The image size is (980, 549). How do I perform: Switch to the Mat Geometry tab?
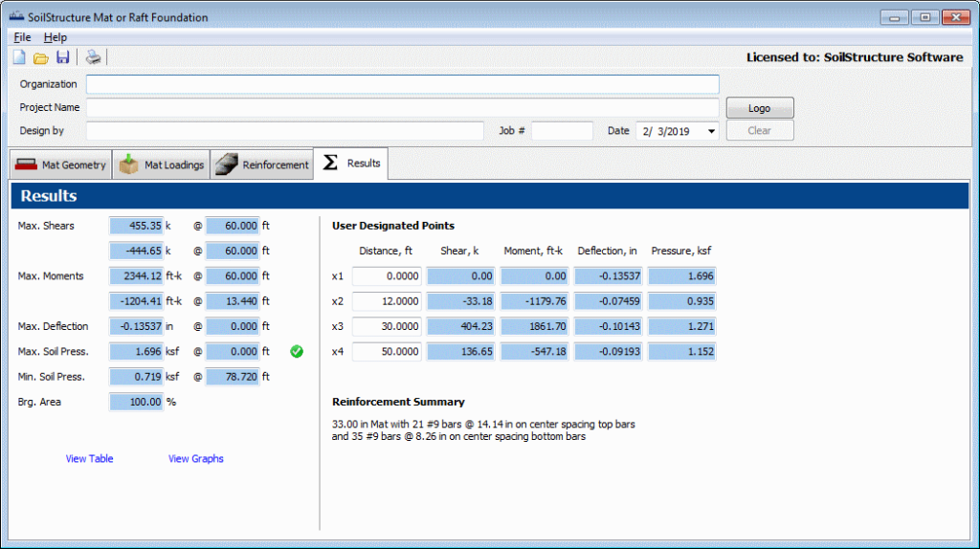61,165
